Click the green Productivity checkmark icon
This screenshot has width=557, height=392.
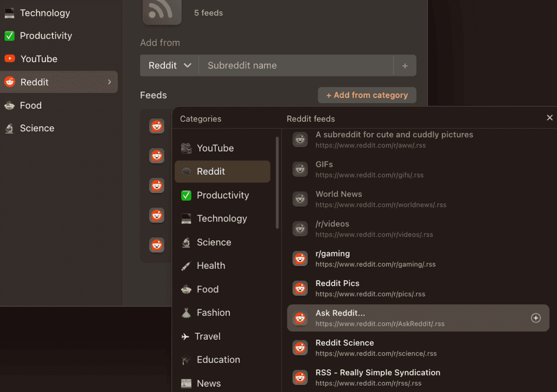(x=186, y=195)
